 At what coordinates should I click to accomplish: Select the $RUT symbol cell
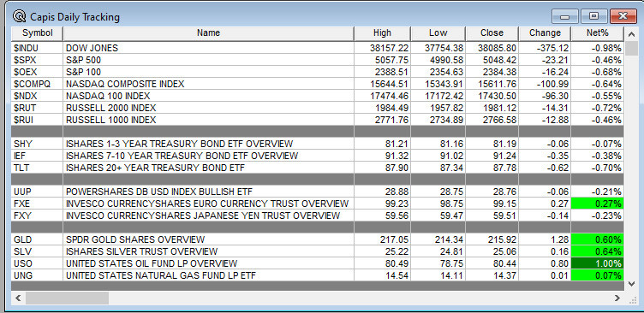pos(38,108)
